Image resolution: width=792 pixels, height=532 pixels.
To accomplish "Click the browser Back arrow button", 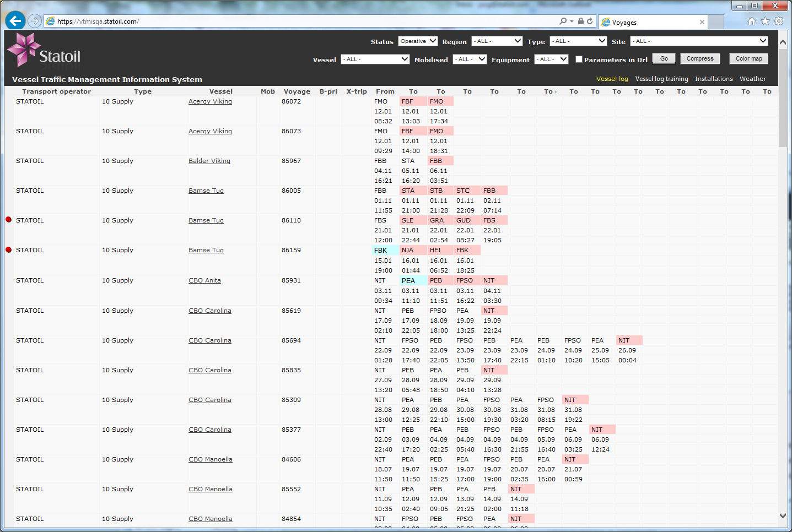I will [x=15, y=21].
